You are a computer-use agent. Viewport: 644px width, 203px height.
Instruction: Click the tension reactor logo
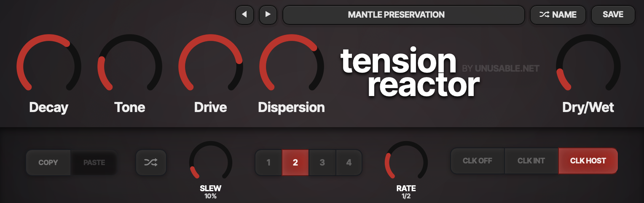point(410,73)
